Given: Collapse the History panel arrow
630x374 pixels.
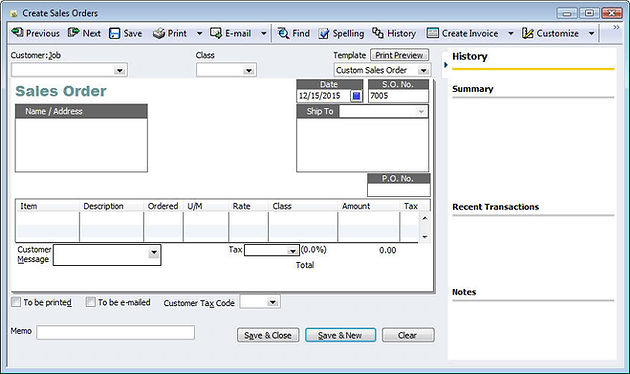Looking at the screenshot, I should (446, 64).
